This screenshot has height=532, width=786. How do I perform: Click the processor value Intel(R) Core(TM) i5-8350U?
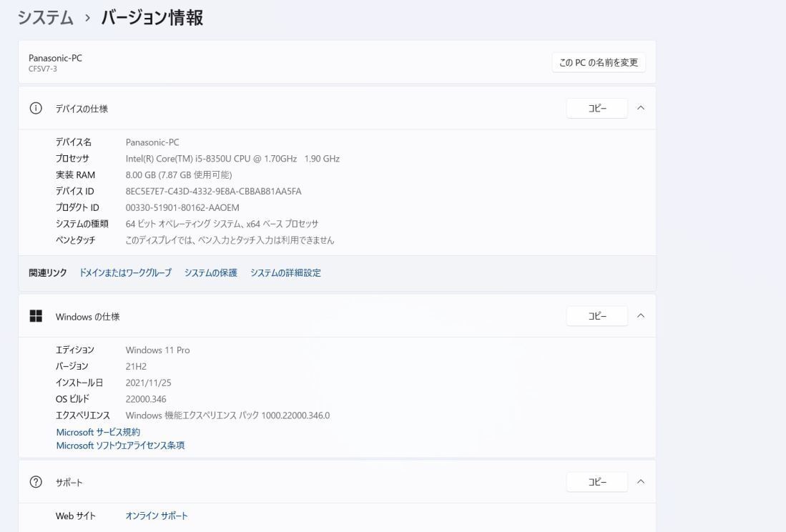[x=232, y=159]
